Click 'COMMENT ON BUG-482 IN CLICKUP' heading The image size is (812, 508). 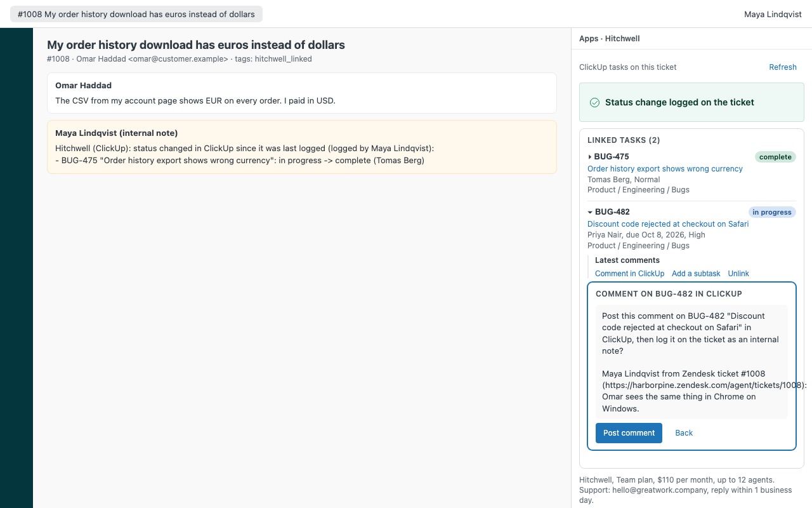coord(669,294)
